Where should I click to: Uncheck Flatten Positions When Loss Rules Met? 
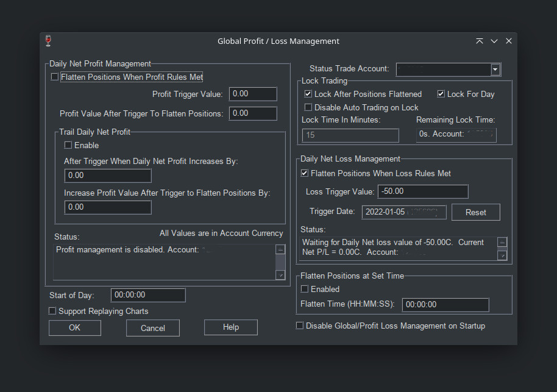[x=305, y=174]
